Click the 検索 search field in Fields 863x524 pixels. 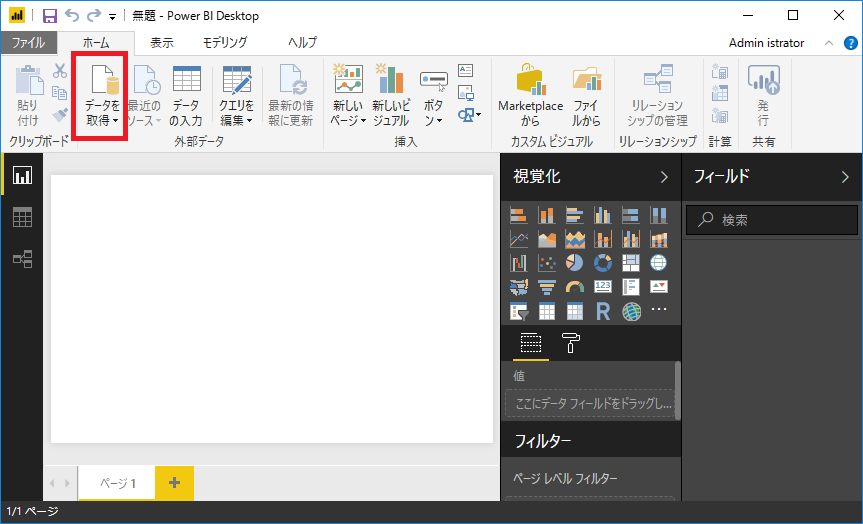772,220
